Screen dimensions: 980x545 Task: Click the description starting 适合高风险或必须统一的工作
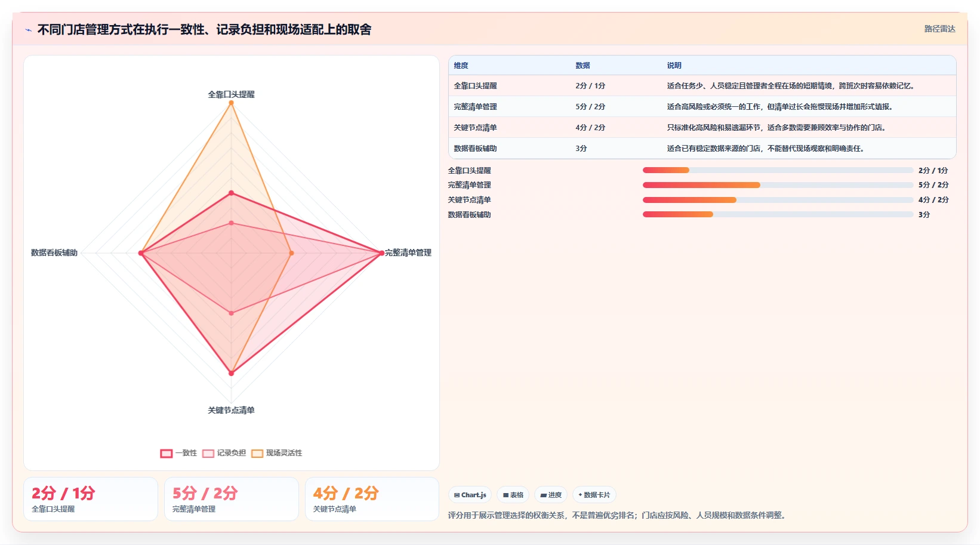point(780,107)
